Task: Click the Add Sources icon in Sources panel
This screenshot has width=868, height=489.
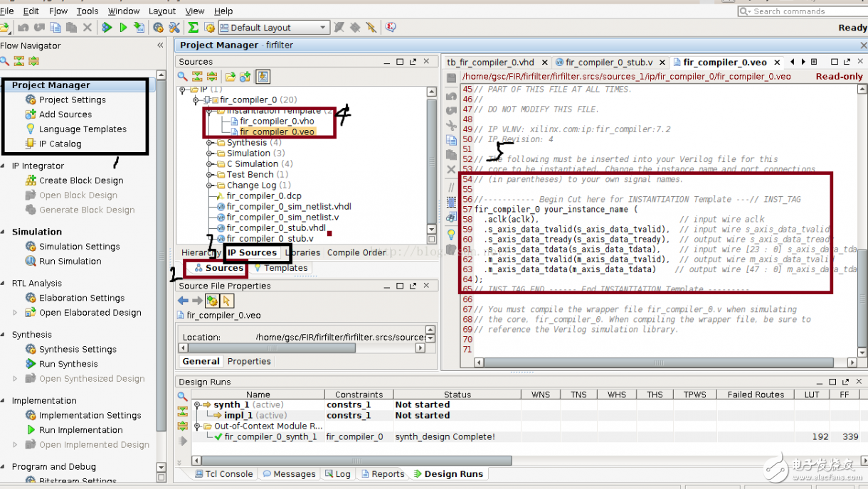Action: (x=245, y=77)
